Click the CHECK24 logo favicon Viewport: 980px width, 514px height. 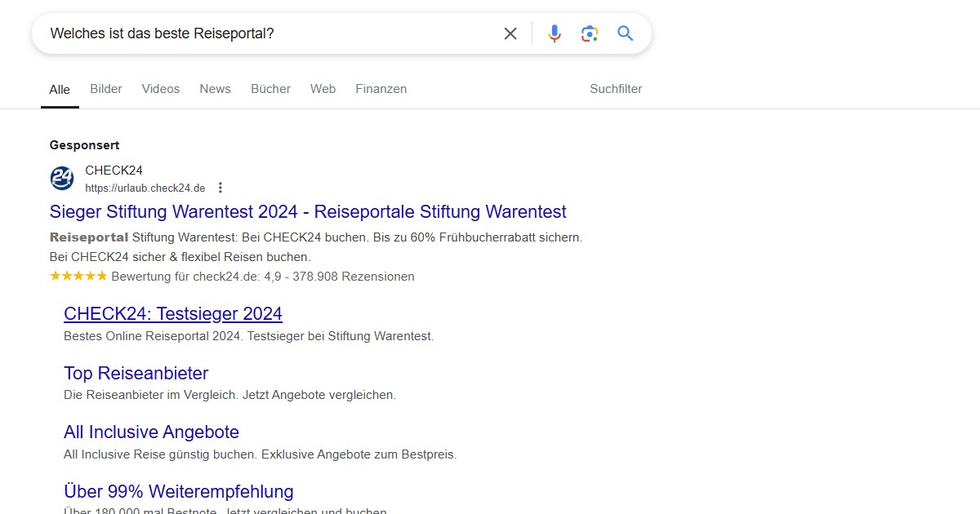(x=62, y=178)
